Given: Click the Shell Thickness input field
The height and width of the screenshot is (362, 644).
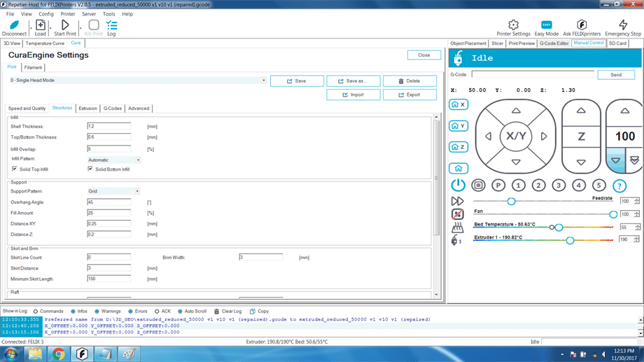Looking at the screenshot, I should click(108, 126).
